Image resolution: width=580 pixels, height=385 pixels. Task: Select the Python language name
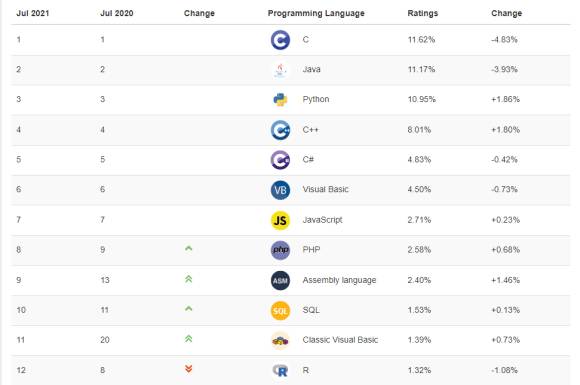(x=316, y=99)
